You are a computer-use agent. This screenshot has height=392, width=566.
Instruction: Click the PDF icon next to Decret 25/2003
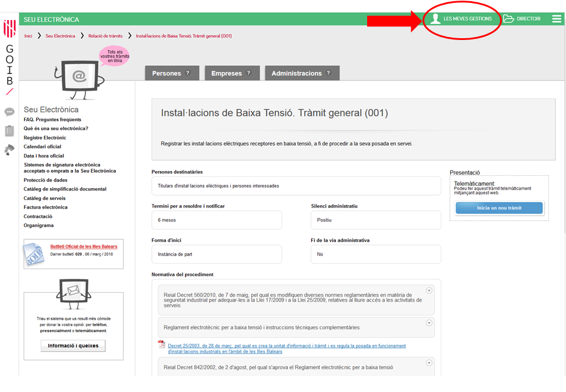[x=162, y=344]
